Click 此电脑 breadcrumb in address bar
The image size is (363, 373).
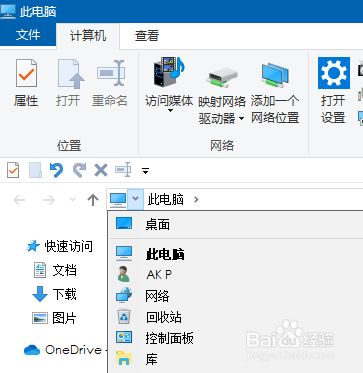[166, 200]
